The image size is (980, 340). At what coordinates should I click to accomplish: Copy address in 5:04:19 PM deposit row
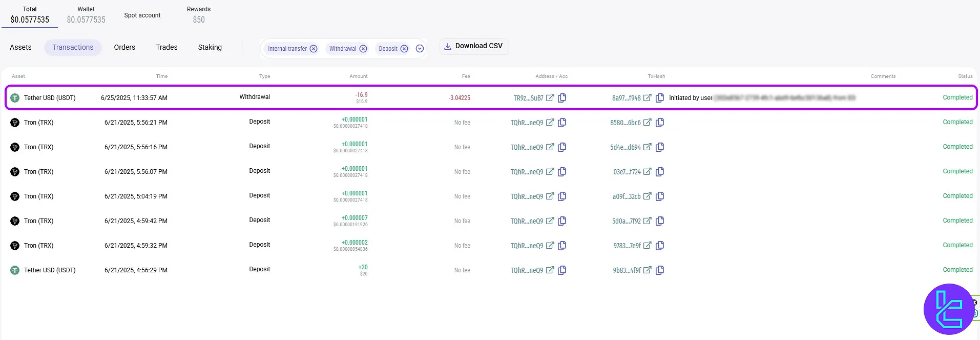[x=562, y=196]
